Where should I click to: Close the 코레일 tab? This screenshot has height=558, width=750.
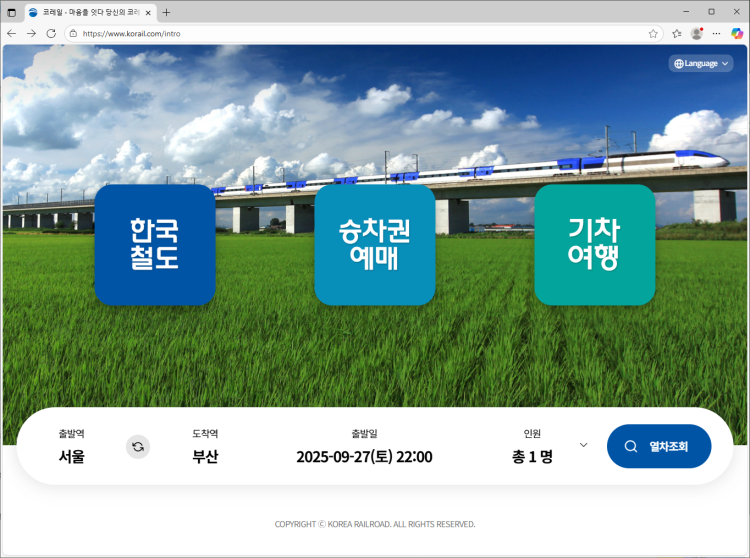(148, 13)
